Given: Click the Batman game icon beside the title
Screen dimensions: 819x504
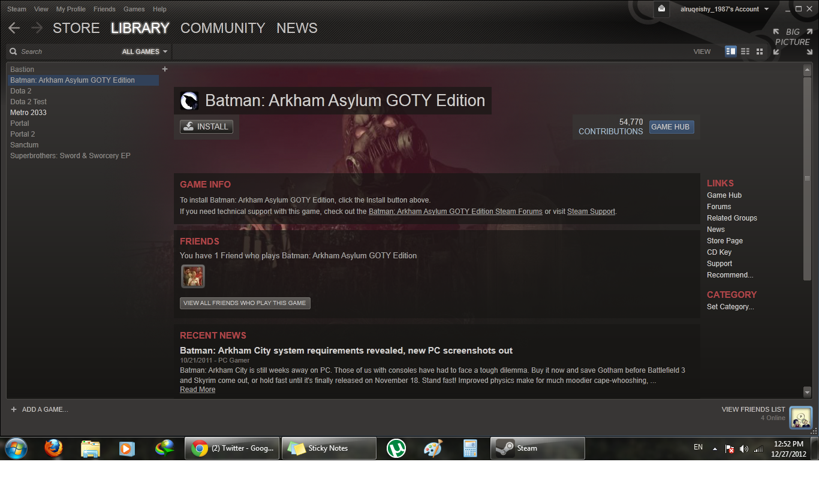Looking at the screenshot, I should click(189, 101).
